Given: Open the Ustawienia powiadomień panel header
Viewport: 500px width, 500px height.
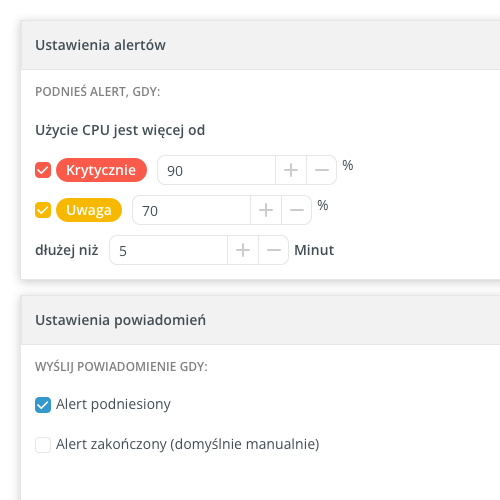Looking at the screenshot, I should [x=260, y=320].
